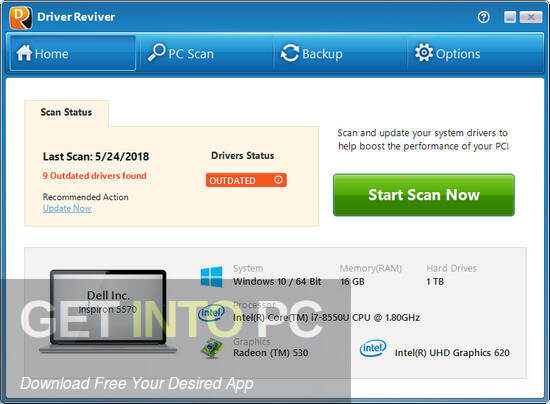Click the Driver Reviver logo icon
This screenshot has width=550, height=404.
[x=21, y=18]
